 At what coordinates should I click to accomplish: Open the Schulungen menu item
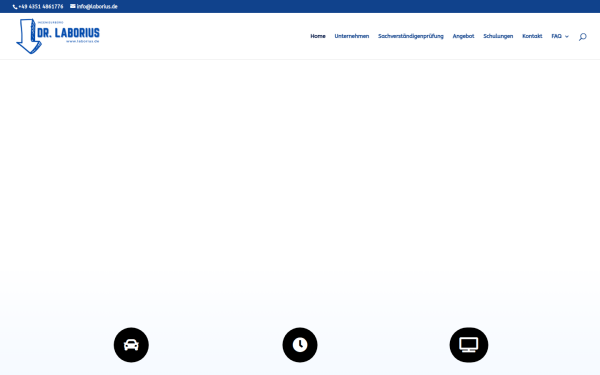tap(498, 36)
